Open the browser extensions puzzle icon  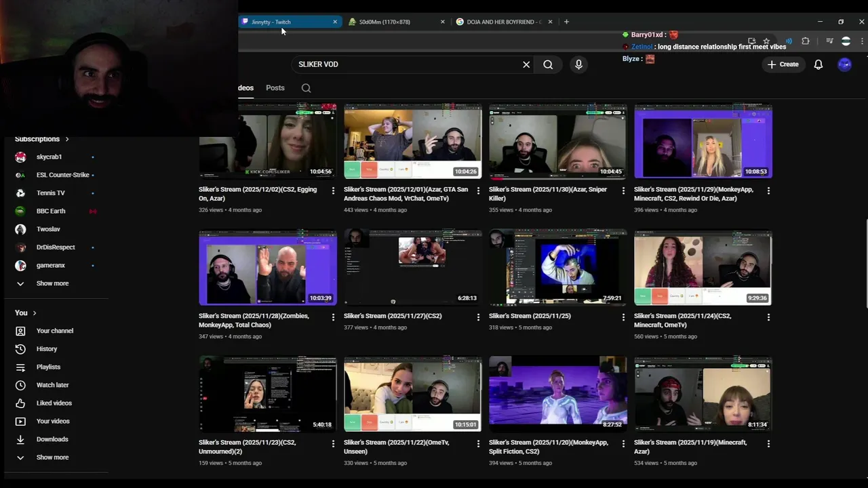tap(806, 41)
